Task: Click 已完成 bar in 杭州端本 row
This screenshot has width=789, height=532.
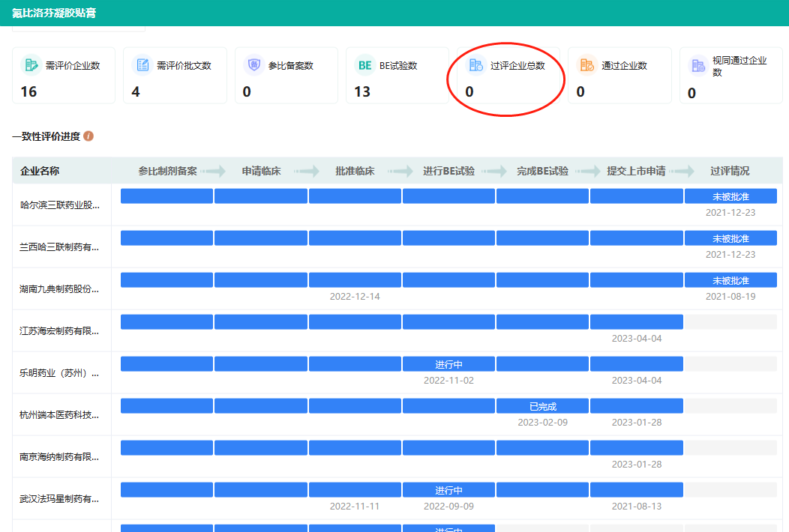Action: pyautogui.click(x=542, y=406)
